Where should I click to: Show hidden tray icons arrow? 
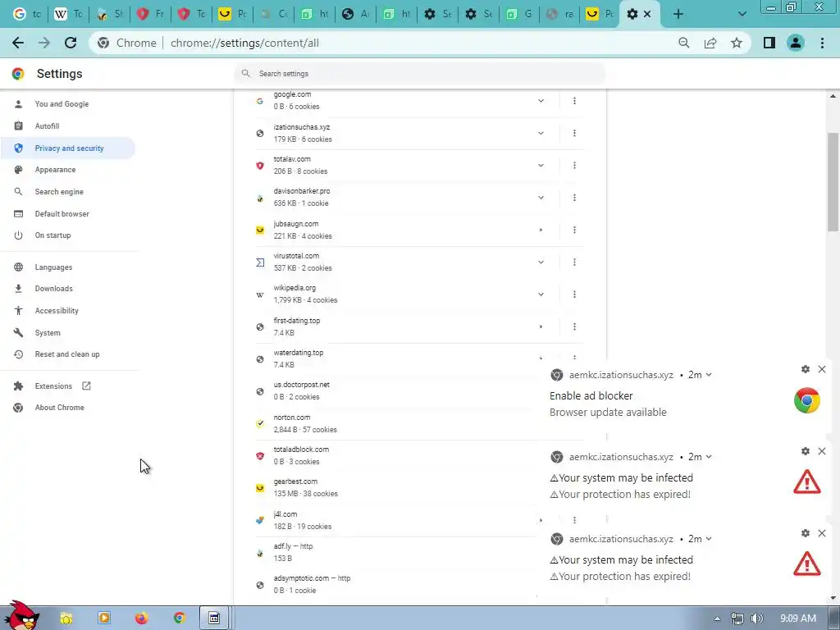717,619
